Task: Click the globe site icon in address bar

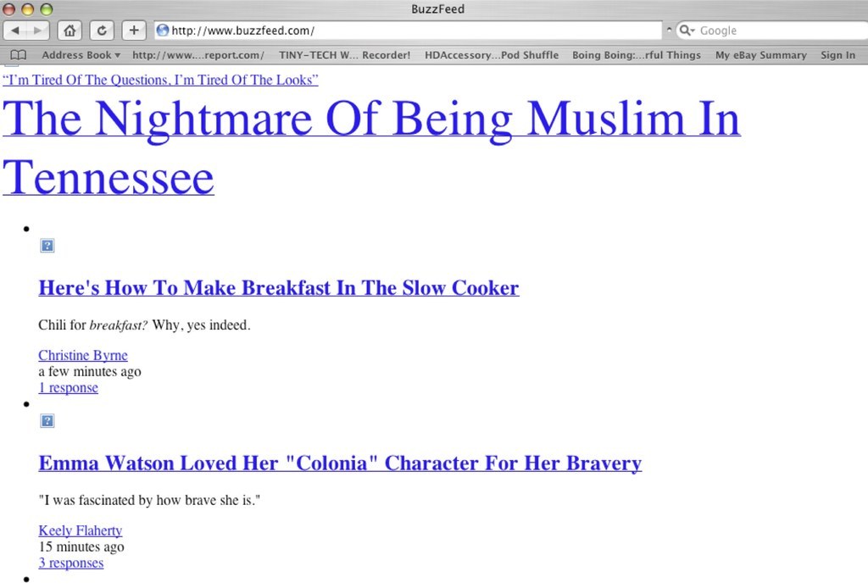Action: pos(163,31)
